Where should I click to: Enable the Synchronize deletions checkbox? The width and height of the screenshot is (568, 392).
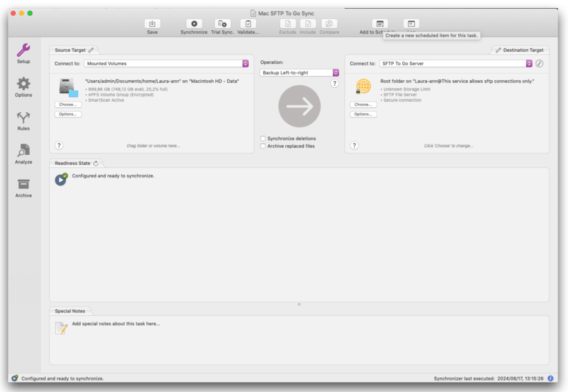point(263,138)
